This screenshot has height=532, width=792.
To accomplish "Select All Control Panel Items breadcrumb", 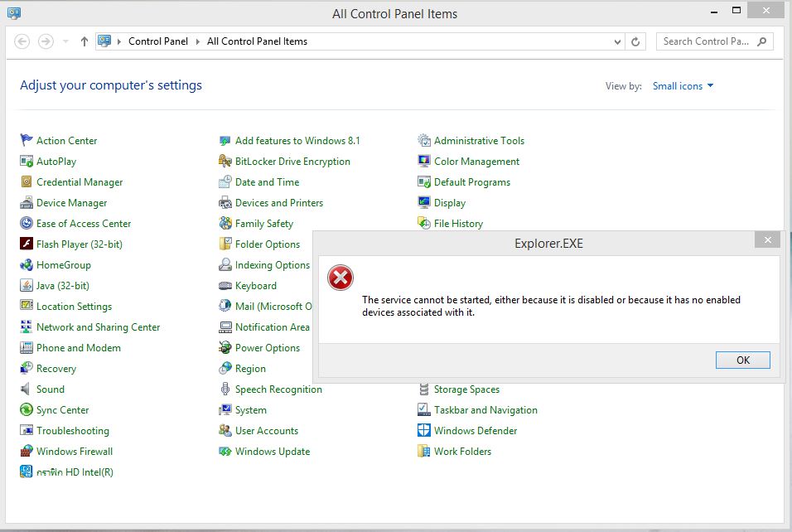I will click(x=257, y=41).
